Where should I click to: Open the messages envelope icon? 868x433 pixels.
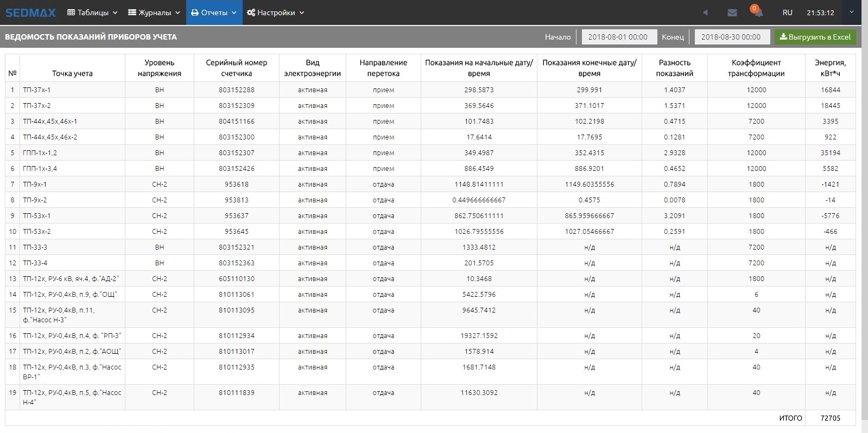(x=732, y=12)
